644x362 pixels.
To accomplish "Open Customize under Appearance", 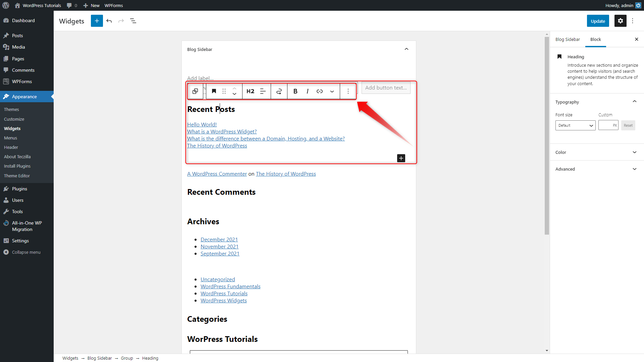I will [14, 119].
